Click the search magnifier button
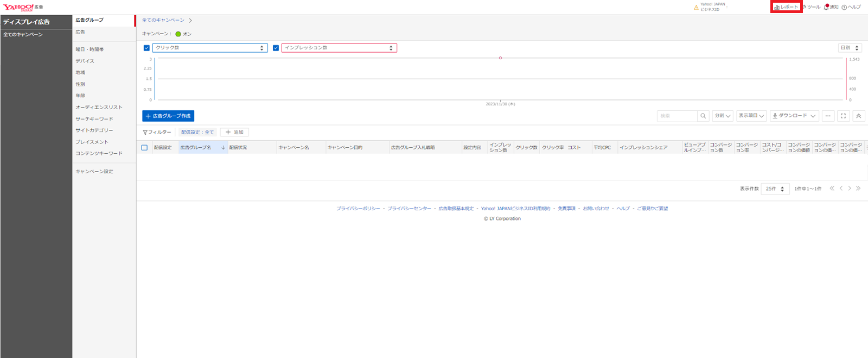Screen dimensions: 868x358 point(703,116)
